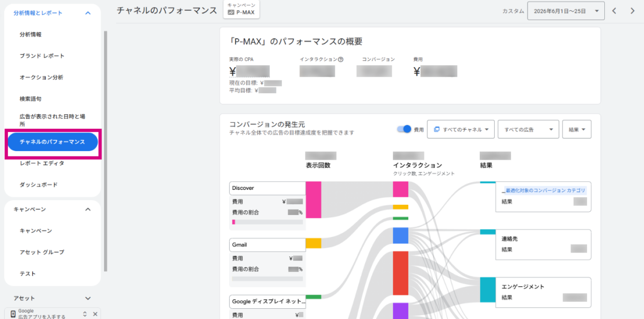Select チャネルのパフォーマンス menu item
Viewport: 644px width, 319px height.
(53, 142)
